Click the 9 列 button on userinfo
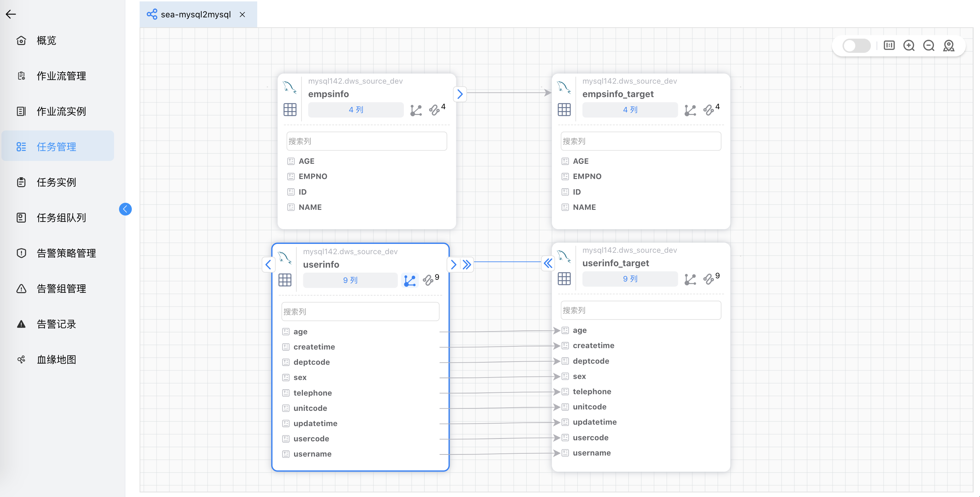980x497 pixels. click(x=350, y=280)
